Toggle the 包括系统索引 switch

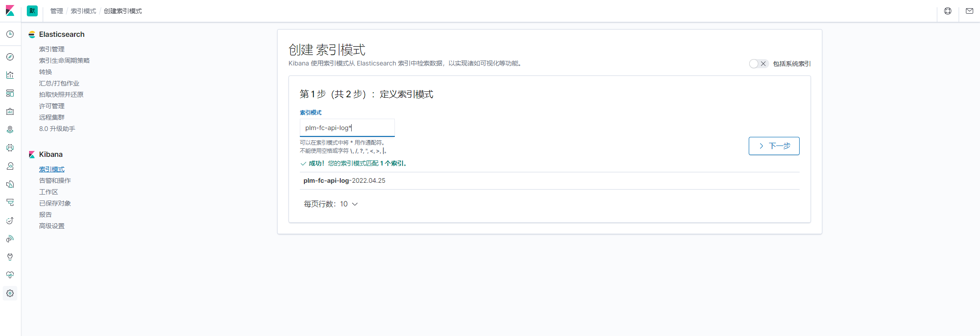pos(758,64)
